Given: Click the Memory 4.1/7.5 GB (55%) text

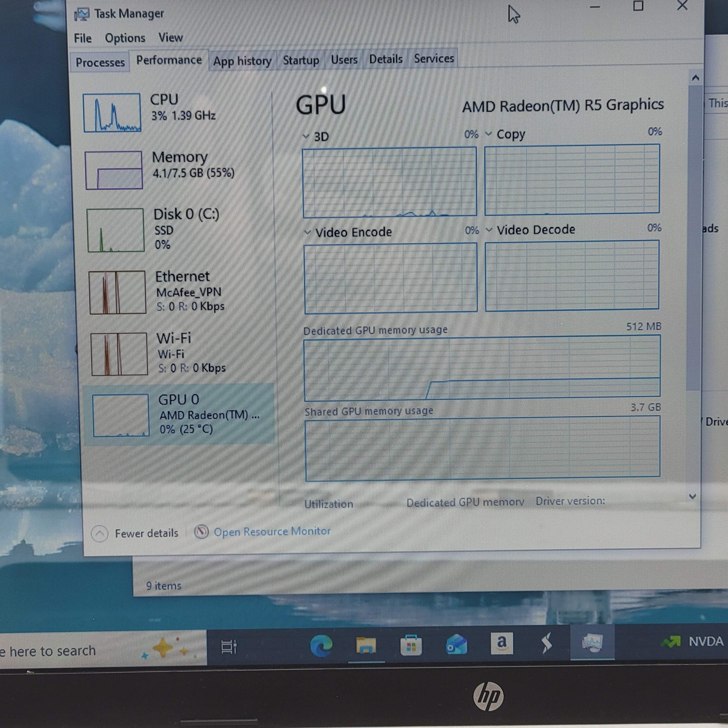Looking at the screenshot, I should pyautogui.click(x=193, y=173).
